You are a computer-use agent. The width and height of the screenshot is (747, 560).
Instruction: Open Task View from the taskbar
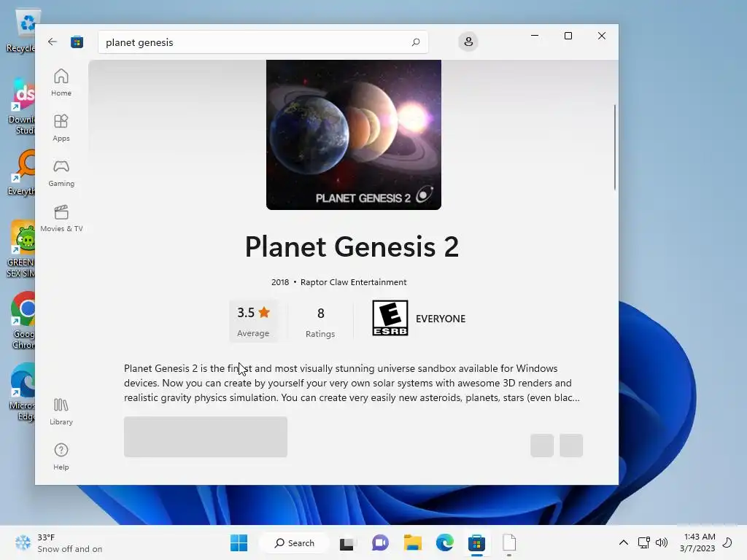(x=347, y=542)
